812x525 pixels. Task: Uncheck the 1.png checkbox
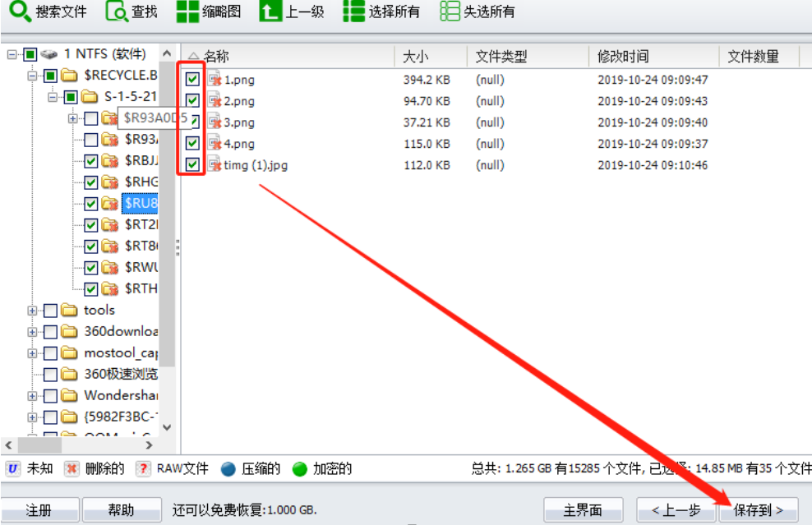[192, 79]
